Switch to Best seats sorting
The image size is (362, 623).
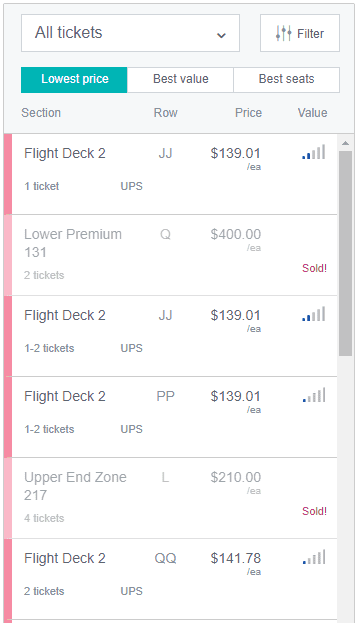[x=287, y=79]
